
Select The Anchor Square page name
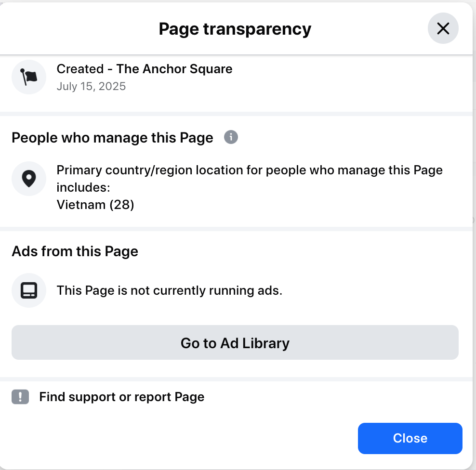click(x=174, y=69)
